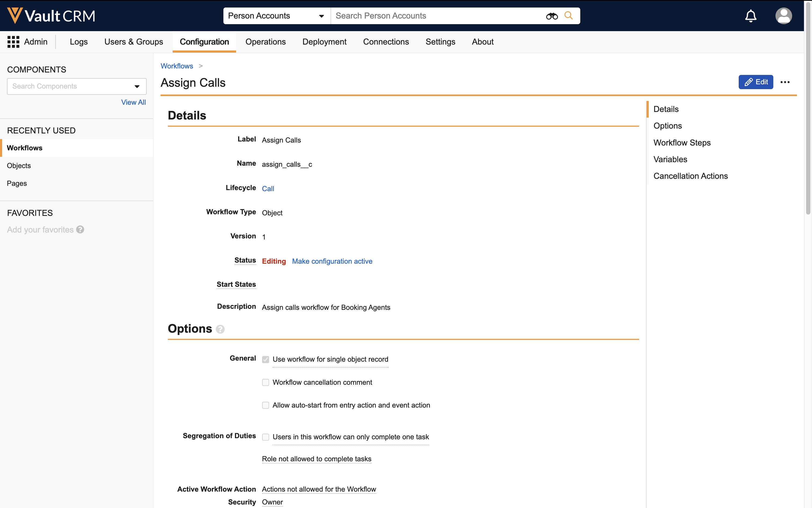Enable Workflow cancellation comment checkbox
812x508 pixels.
tap(265, 382)
